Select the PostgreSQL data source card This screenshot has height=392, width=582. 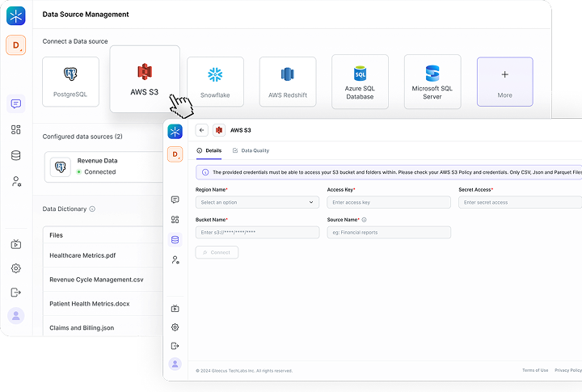70,82
